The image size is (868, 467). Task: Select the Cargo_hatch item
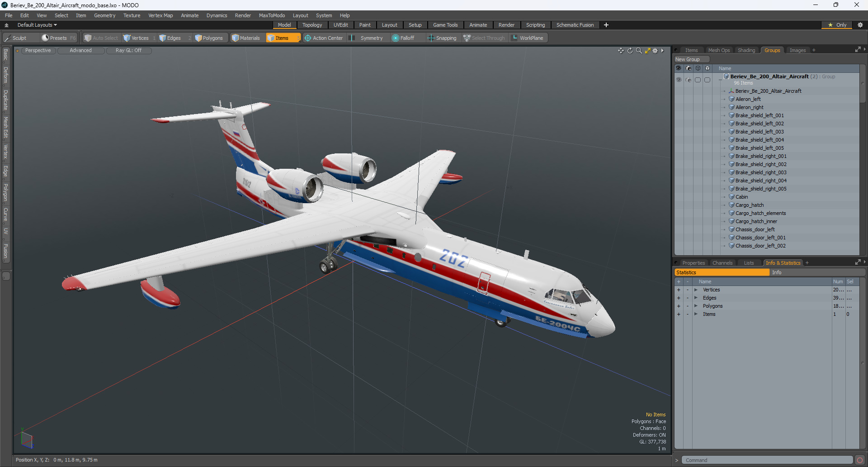[x=750, y=205]
